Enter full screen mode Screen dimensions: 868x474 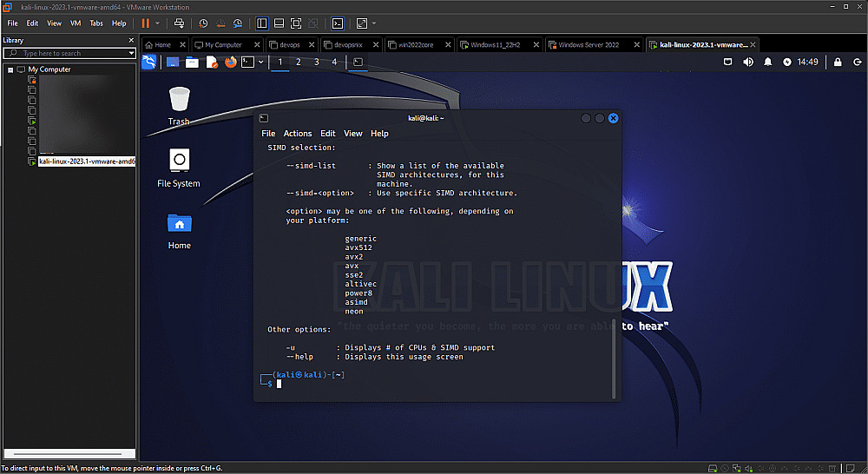(x=296, y=23)
